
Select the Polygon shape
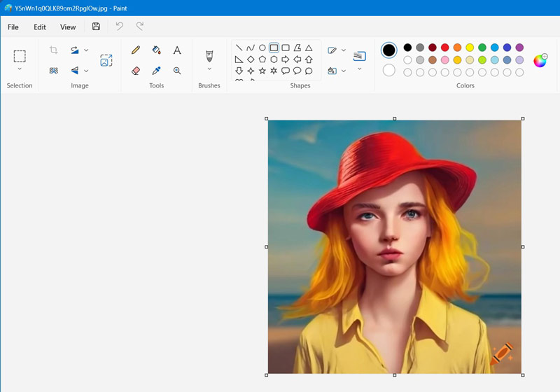pos(297,48)
